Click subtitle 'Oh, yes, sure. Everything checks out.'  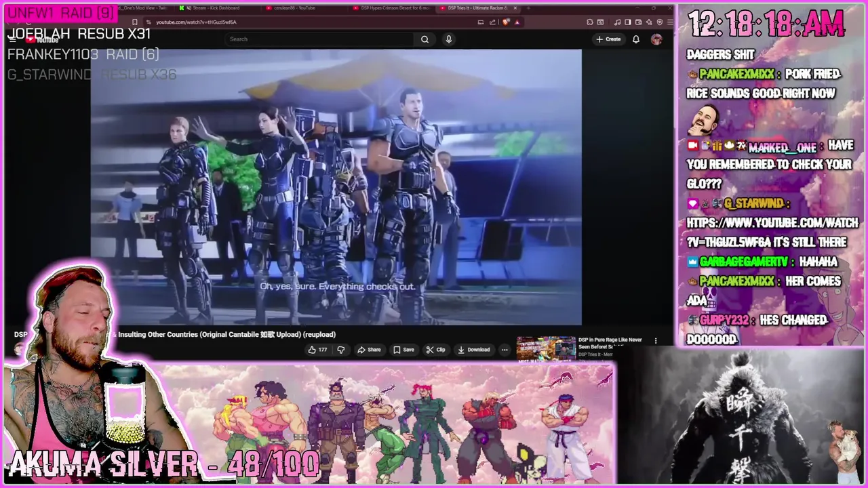(x=337, y=287)
